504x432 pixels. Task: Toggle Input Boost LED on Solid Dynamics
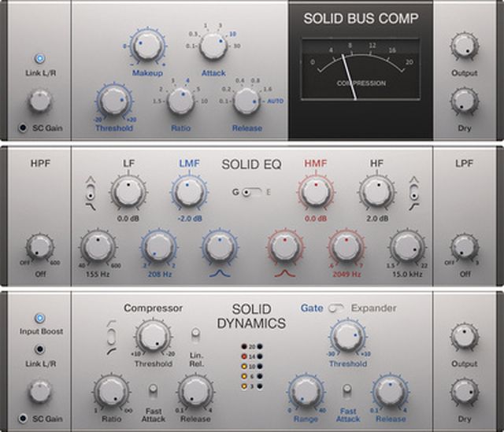pos(40,318)
